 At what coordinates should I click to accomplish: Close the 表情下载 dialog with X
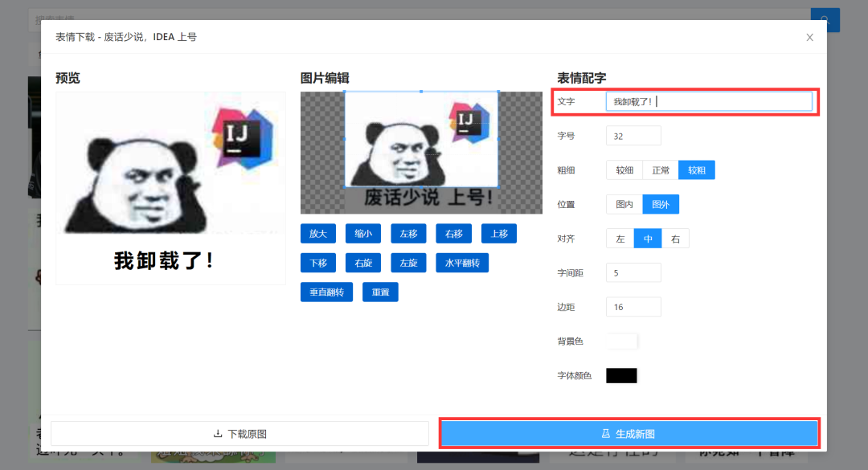pos(809,37)
